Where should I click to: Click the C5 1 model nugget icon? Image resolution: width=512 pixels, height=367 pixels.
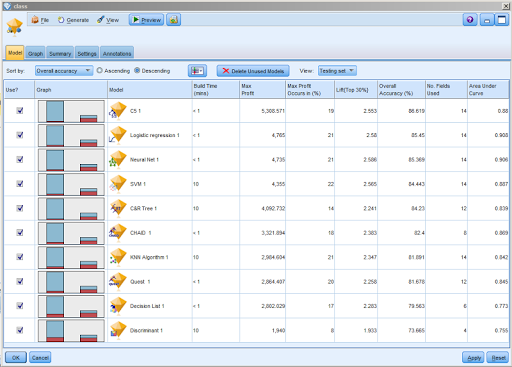pyautogui.click(x=118, y=110)
